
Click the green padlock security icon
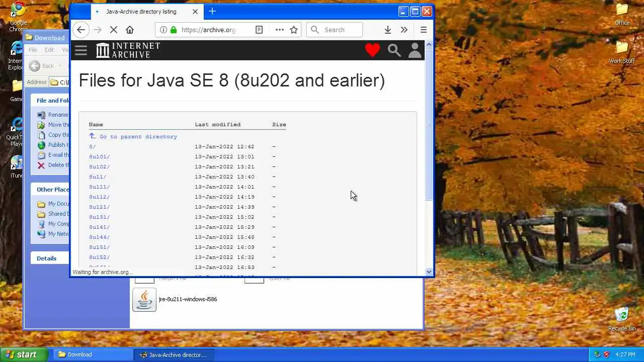point(174,30)
